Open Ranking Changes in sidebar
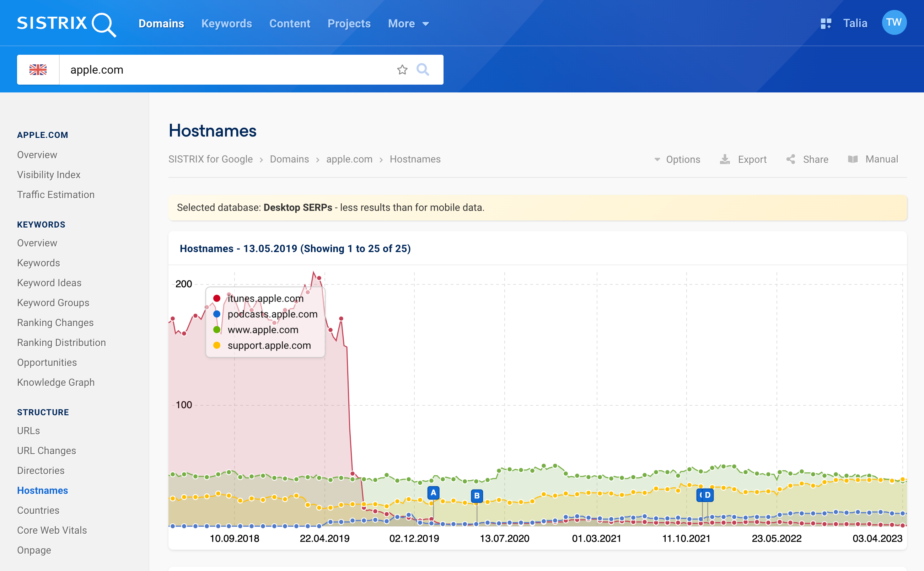The width and height of the screenshot is (924, 571). (x=55, y=322)
